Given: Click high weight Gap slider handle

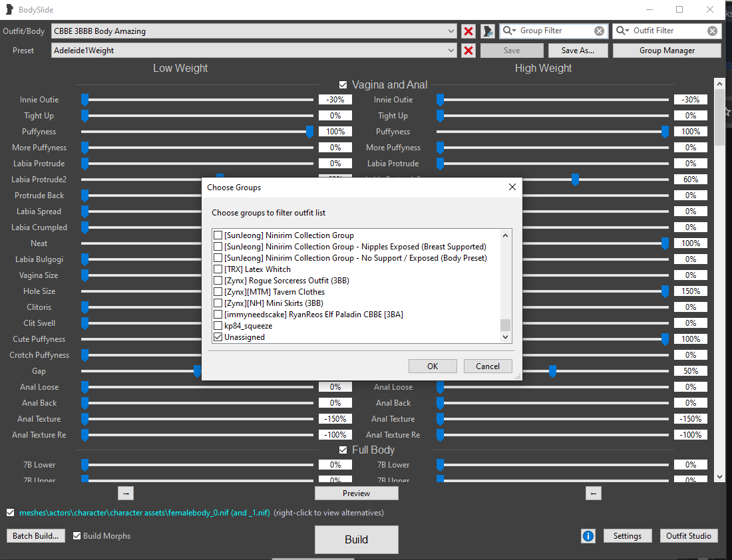Looking at the screenshot, I should tap(552, 371).
